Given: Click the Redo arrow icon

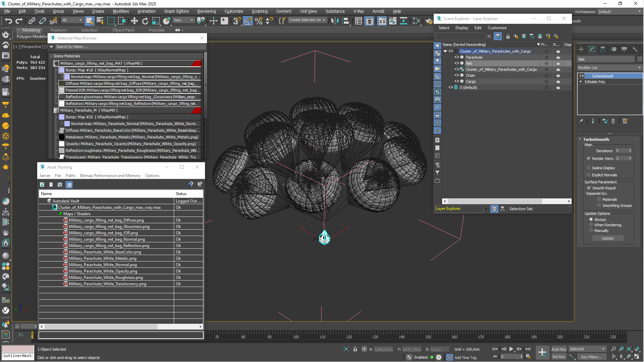Looking at the screenshot, I should click(x=19, y=21).
